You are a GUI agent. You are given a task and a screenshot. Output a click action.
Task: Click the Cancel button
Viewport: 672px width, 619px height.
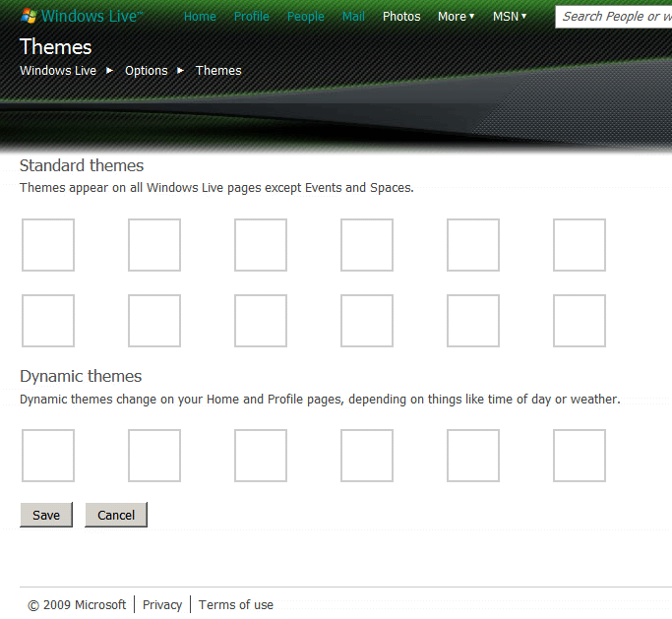click(116, 515)
